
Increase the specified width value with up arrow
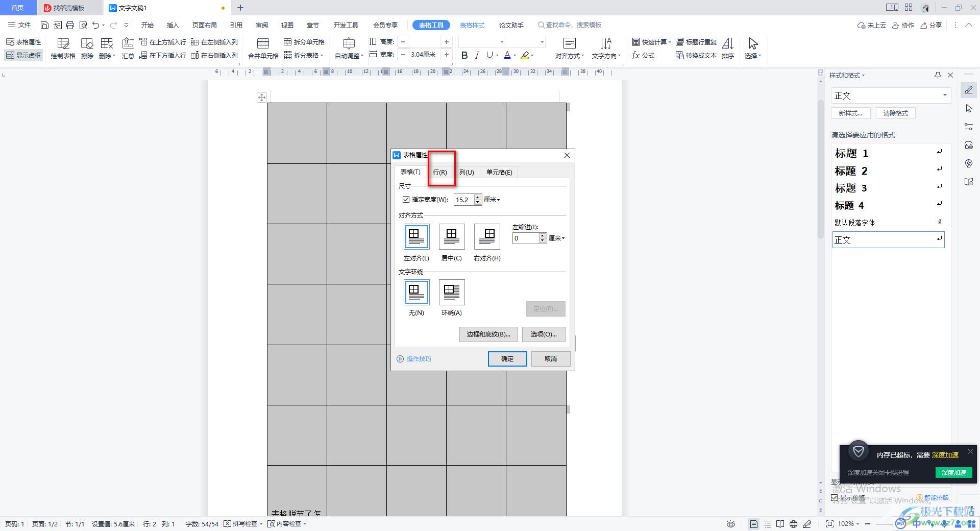coord(478,197)
